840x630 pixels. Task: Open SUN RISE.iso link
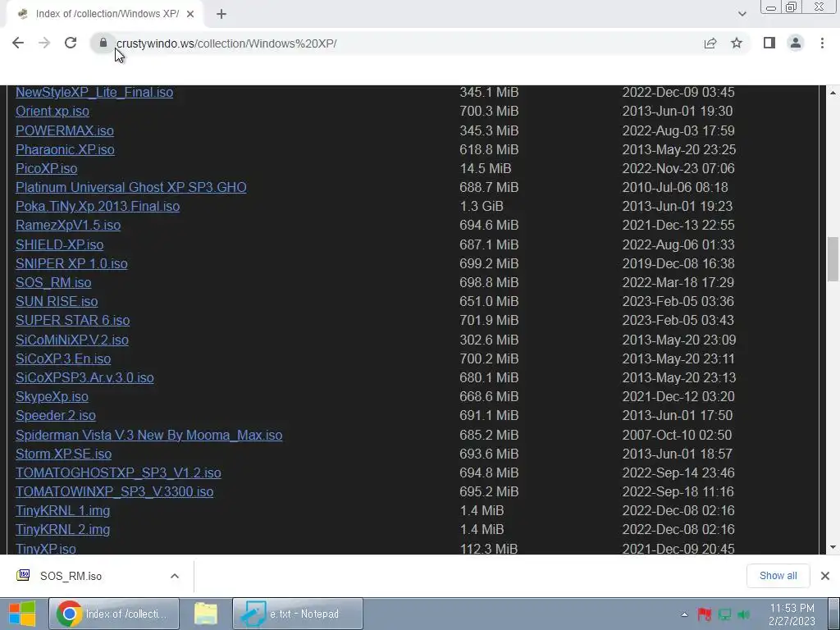point(57,301)
